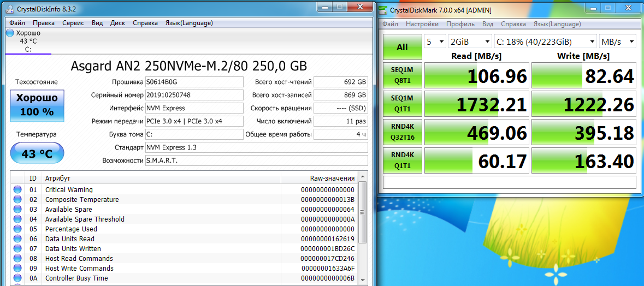Click SMART list scrollbar down arrow
This screenshot has height=286, width=644.
(362, 280)
